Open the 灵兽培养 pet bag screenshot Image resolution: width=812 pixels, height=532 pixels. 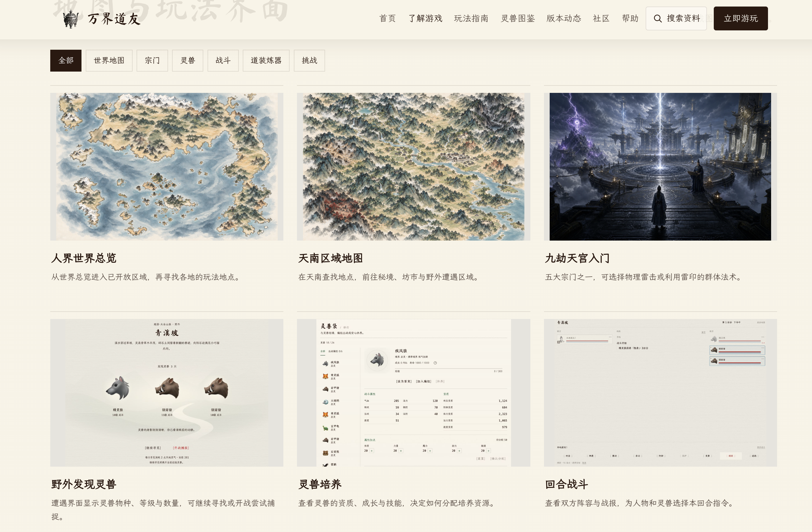(x=413, y=393)
